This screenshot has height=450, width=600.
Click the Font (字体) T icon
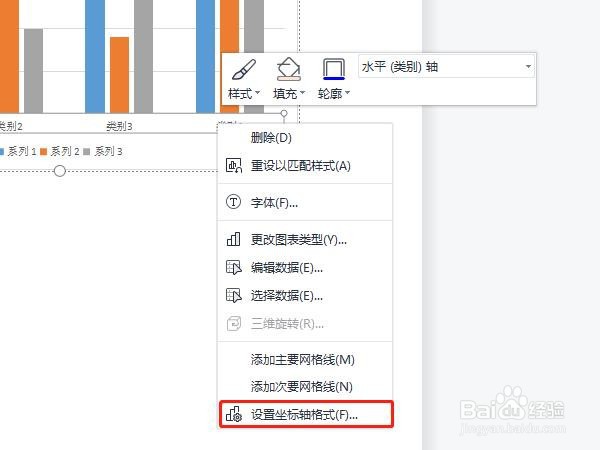pyautogui.click(x=233, y=202)
